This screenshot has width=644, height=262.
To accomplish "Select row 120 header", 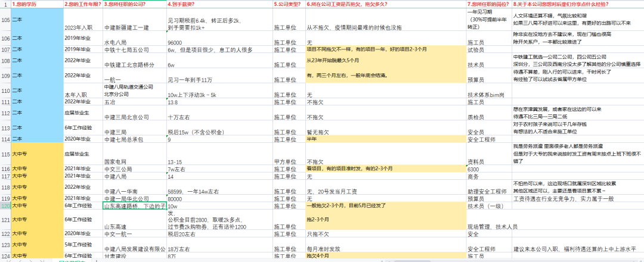I will (5, 206).
